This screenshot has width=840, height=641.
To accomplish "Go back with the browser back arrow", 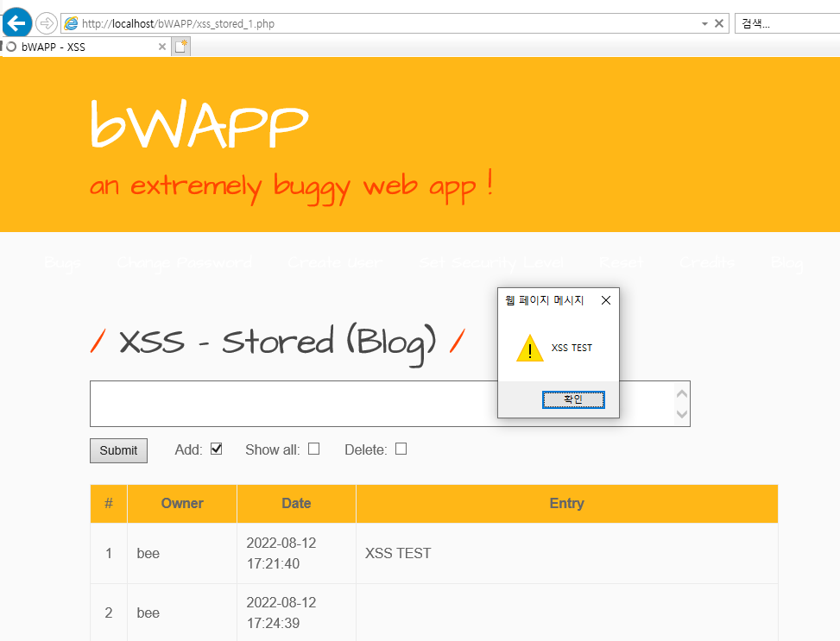I will click(x=17, y=23).
